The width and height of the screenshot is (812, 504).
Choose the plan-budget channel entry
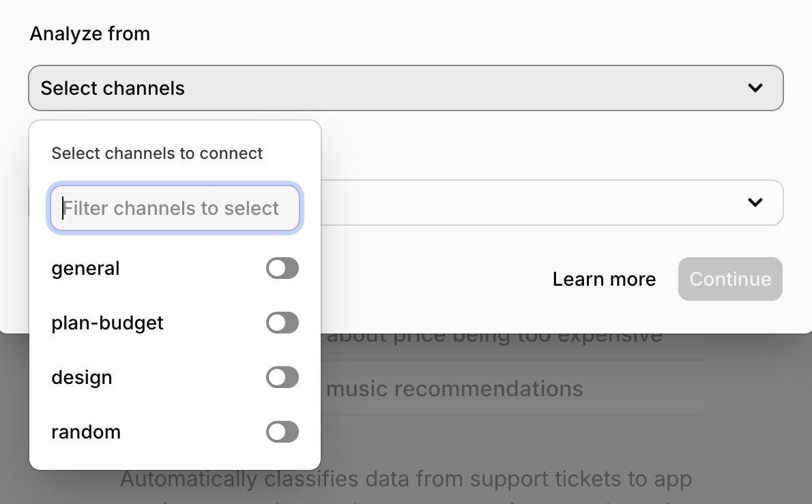pyautogui.click(x=107, y=323)
